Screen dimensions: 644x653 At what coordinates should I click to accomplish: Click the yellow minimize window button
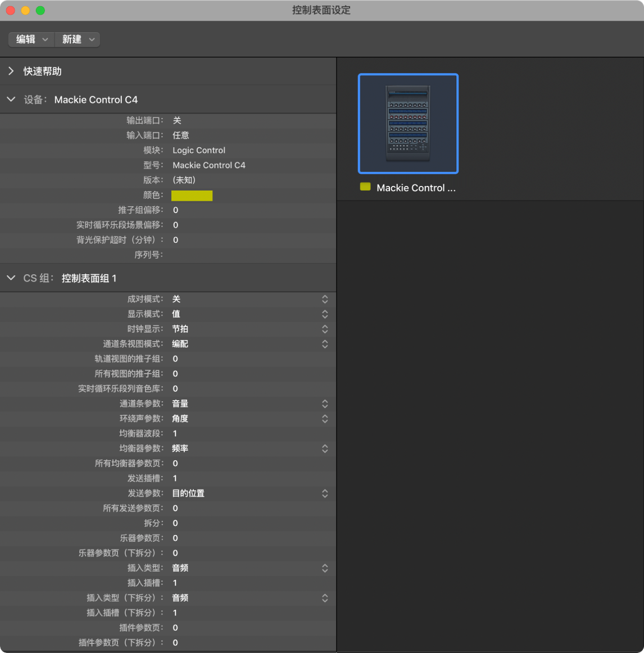click(25, 11)
